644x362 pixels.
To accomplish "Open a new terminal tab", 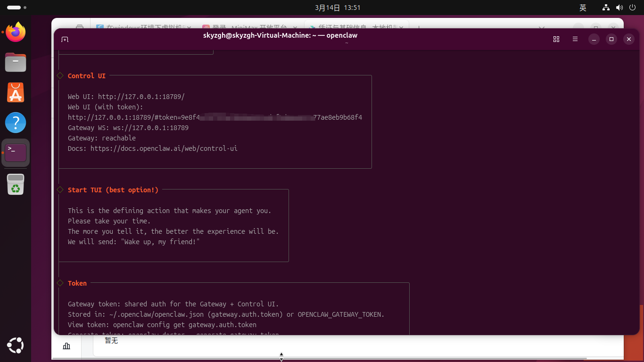I will [65, 39].
